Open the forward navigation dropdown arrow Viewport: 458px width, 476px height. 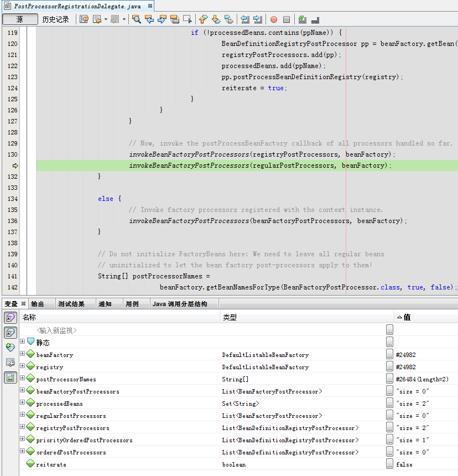124,19
